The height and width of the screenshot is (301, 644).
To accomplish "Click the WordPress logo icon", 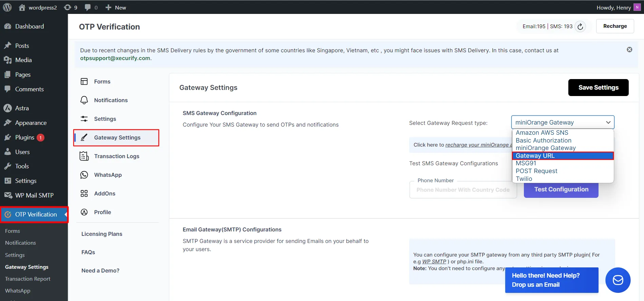I will tap(7, 7).
